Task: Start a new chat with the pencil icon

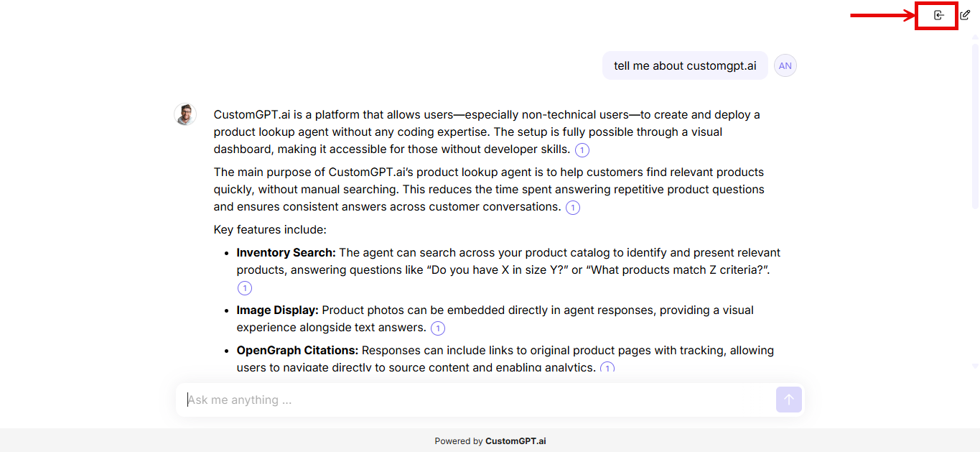Action: [966, 15]
